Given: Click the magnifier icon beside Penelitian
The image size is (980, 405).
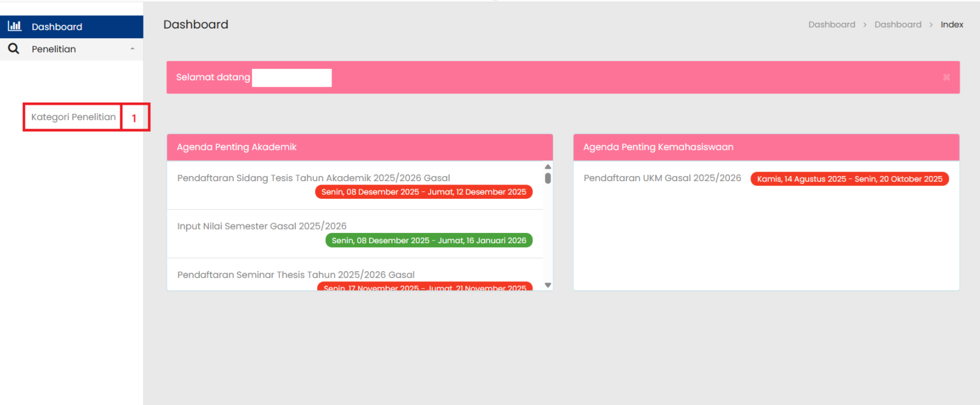Looking at the screenshot, I should tap(14, 49).
